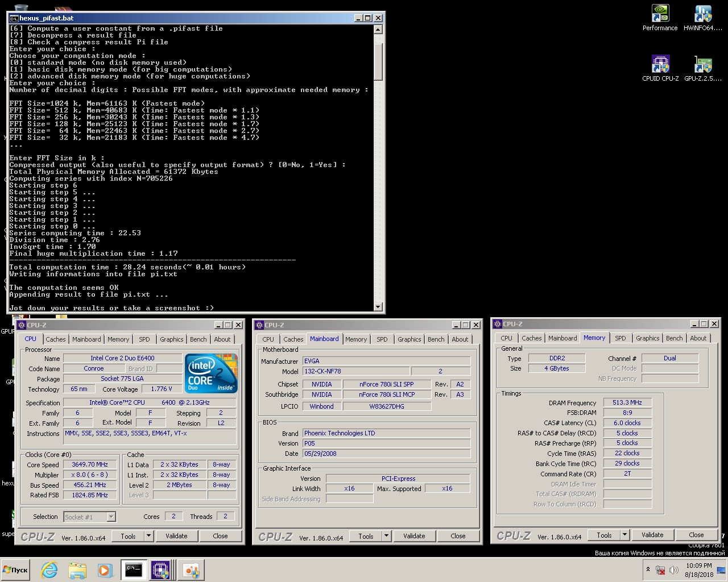The height and width of the screenshot is (582, 728).
Task: Expand Tools dropdown arrow in right CPU-Z
Action: click(624, 535)
